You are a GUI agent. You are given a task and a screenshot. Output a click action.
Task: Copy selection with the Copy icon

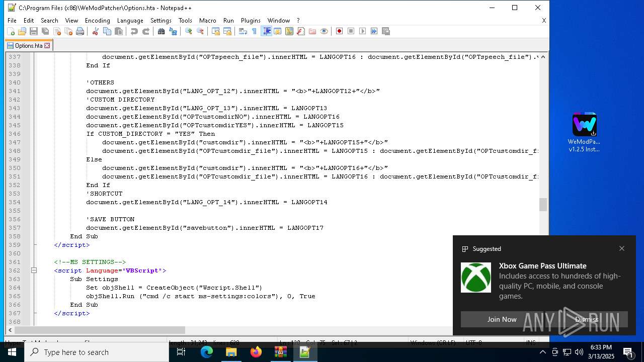coord(107,31)
